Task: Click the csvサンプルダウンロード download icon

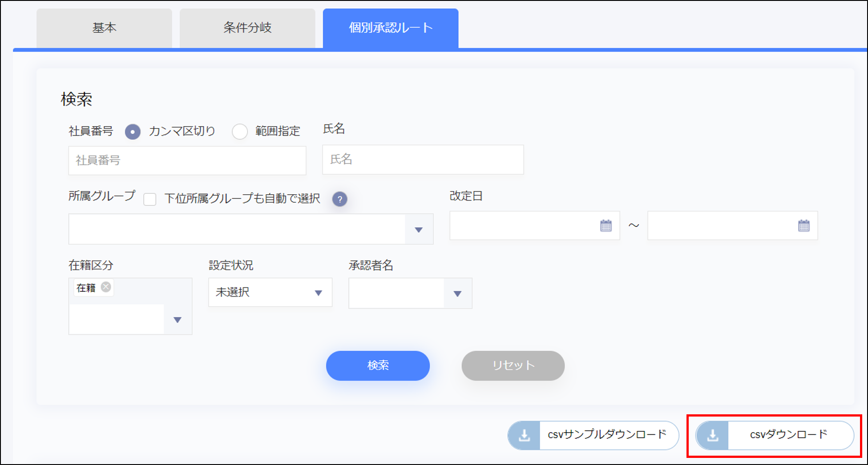Action: pos(524,435)
